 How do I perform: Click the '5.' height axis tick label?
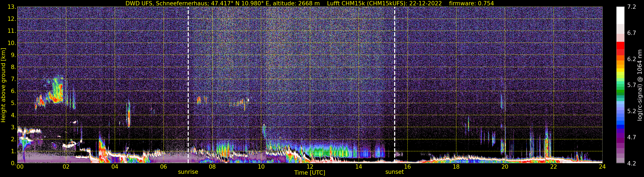[13, 103]
